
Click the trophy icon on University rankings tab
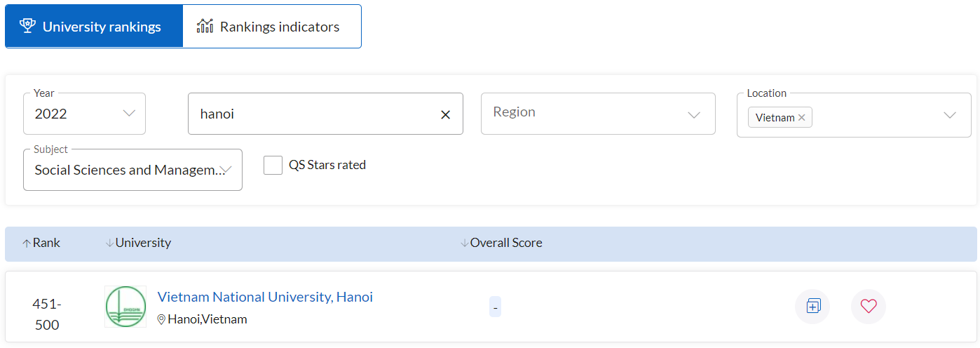tap(27, 27)
